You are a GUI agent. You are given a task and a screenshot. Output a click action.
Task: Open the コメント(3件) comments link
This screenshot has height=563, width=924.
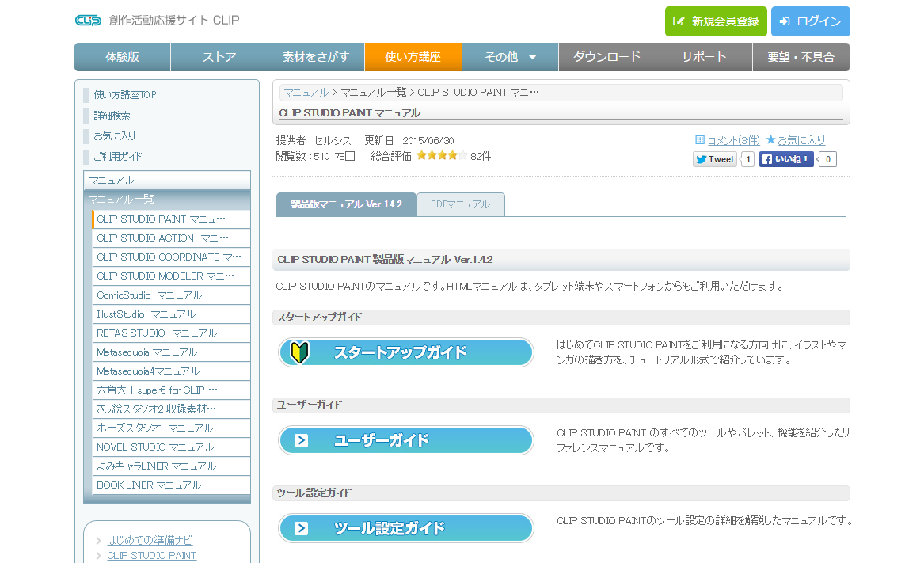click(734, 140)
